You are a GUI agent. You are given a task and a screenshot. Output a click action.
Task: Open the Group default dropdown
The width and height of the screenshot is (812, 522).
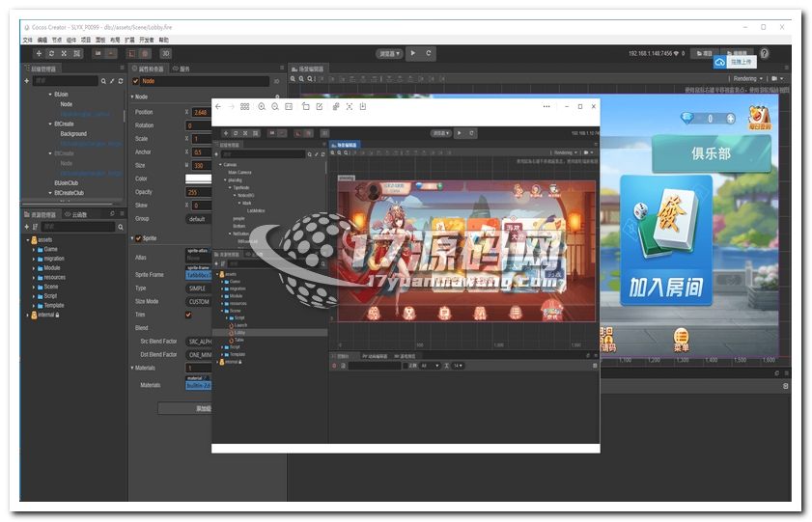[198, 219]
